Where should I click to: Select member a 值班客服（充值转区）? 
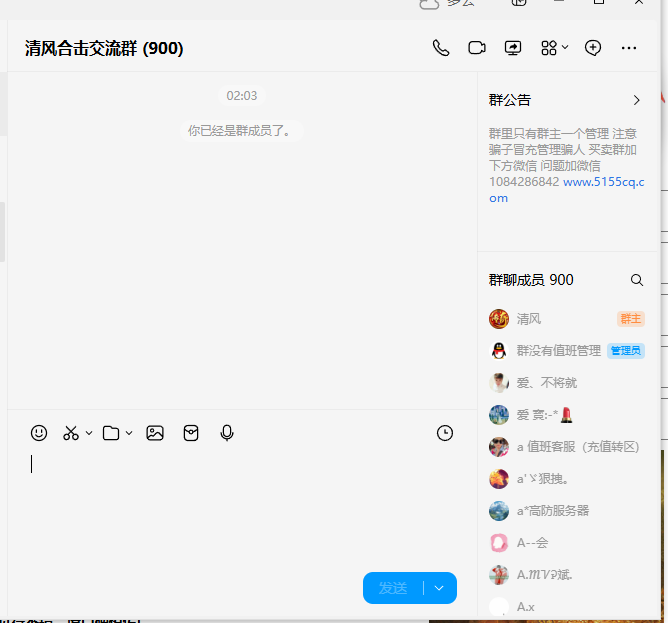(x=567, y=447)
